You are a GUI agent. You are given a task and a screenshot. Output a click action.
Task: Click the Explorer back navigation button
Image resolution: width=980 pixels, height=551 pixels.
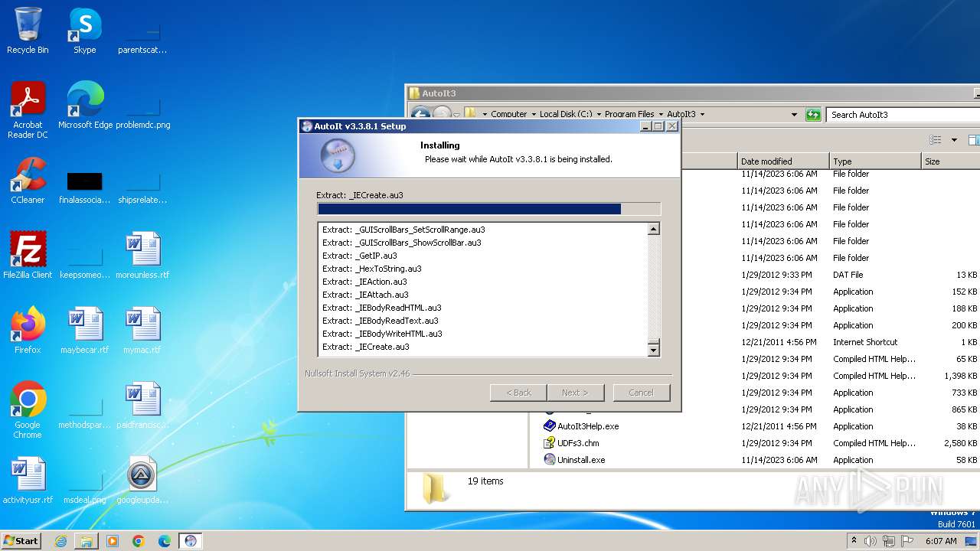pos(420,114)
